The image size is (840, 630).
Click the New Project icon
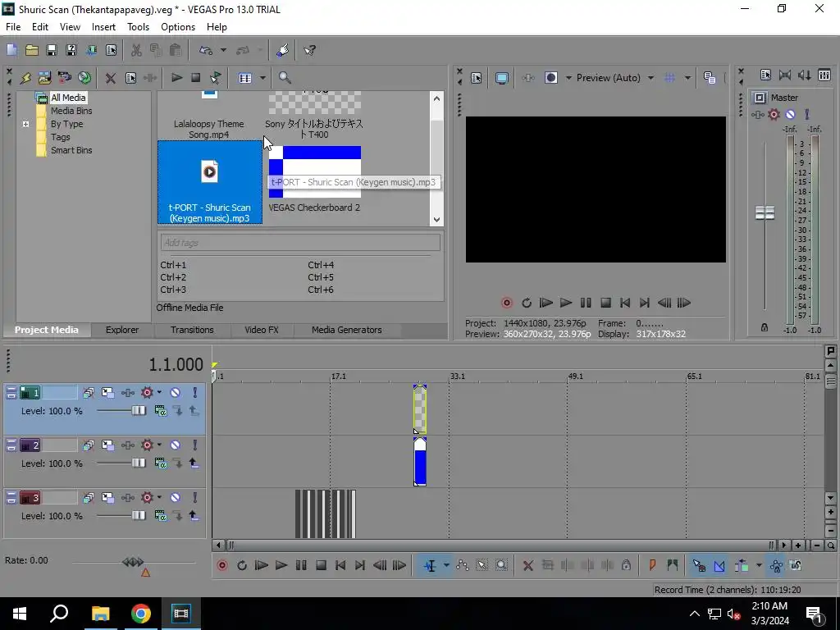(x=11, y=50)
